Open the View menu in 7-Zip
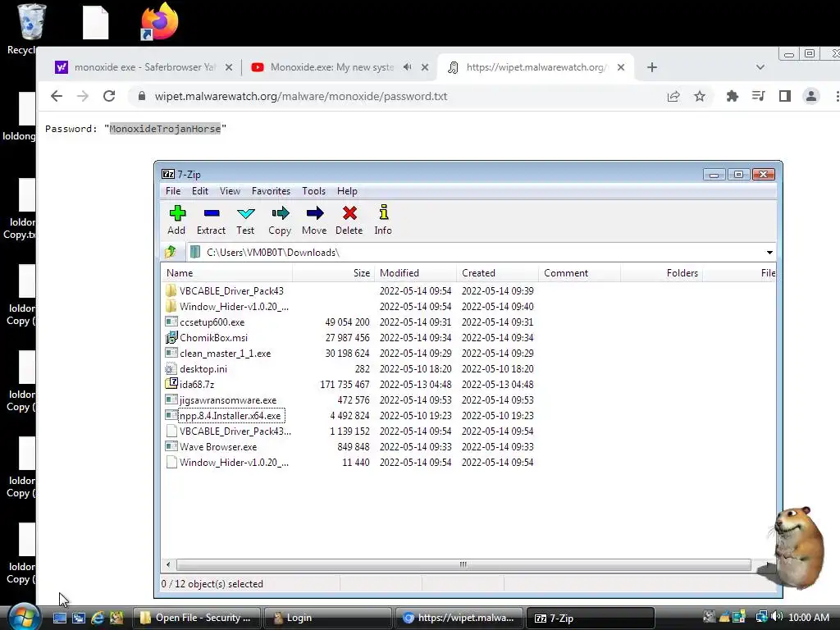Viewport: 840px width, 630px height. tap(230, 191)
